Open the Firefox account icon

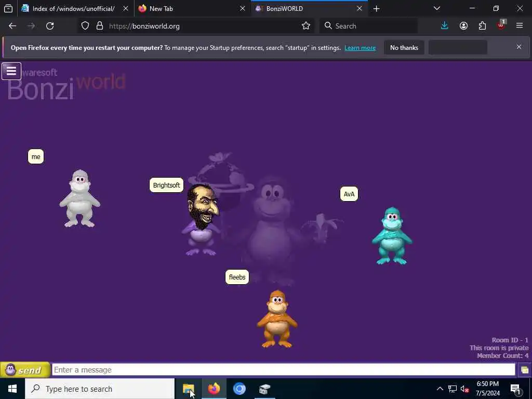[x=463, y=26]
